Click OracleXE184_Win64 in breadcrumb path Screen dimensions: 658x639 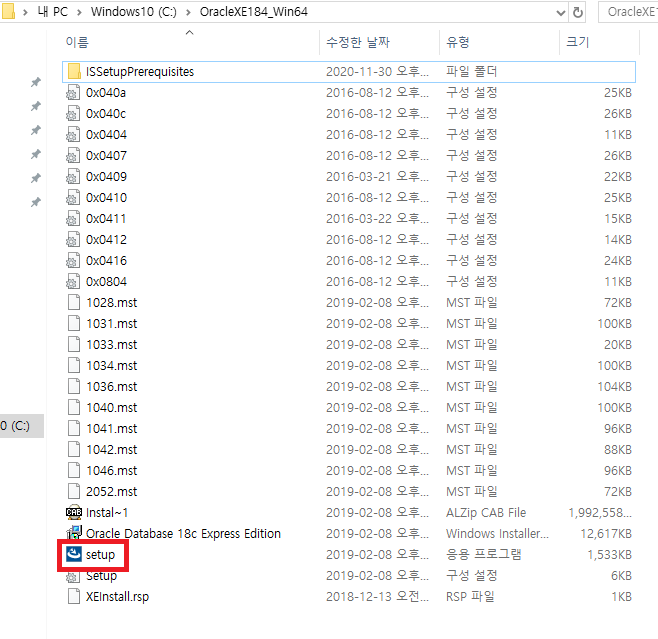coord(253,12)
